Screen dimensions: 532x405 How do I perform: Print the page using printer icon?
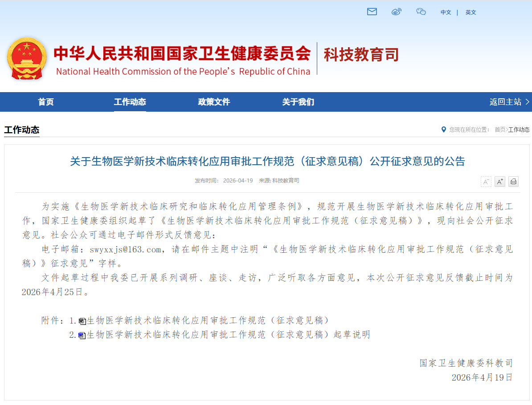coord(513,182)
